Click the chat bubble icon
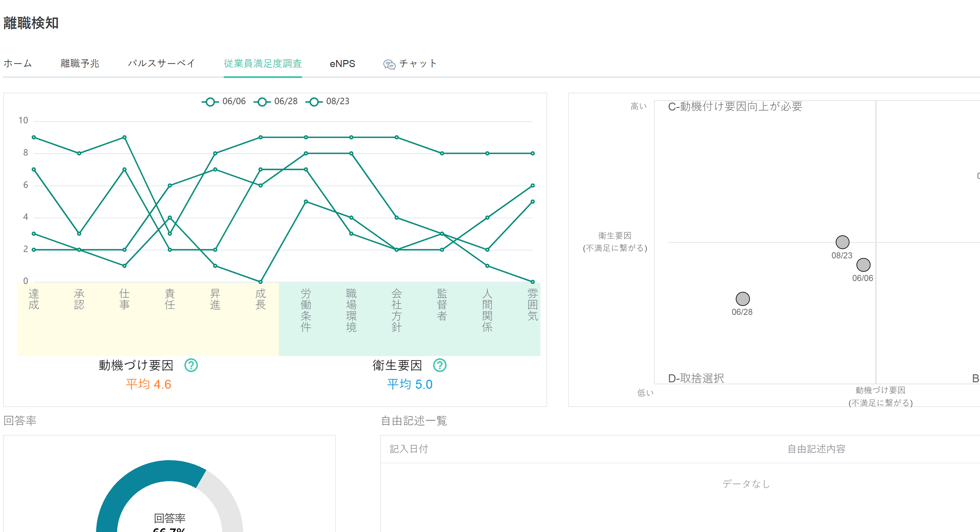 389,64
